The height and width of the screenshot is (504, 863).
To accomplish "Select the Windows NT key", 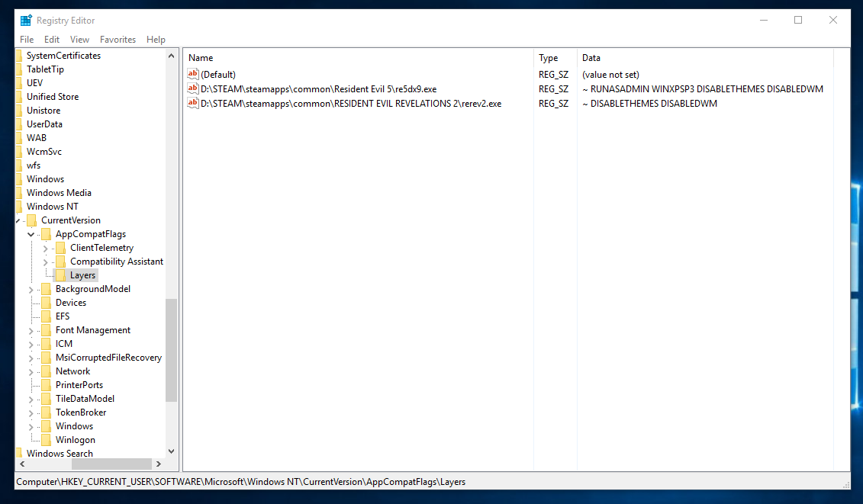I will [53, 207].
